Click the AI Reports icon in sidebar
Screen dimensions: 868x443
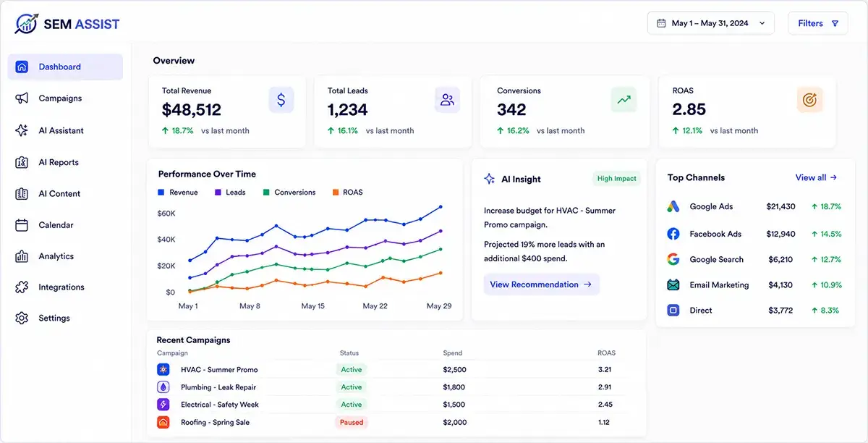point(22,162)
